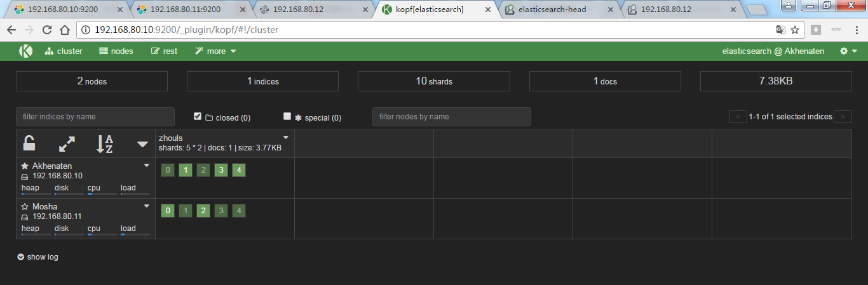Click the translate page icon
Screen dimensions: 868x285
[781, 30]
